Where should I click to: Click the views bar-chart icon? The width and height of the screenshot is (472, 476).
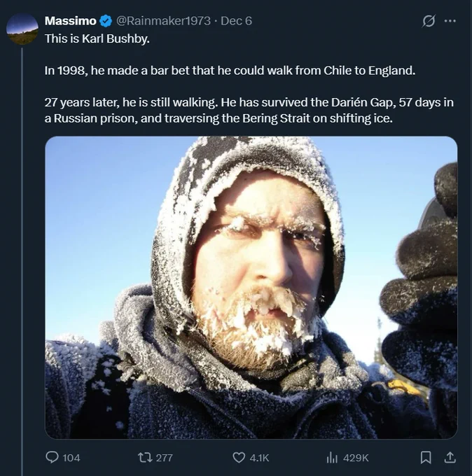(333, 457)
